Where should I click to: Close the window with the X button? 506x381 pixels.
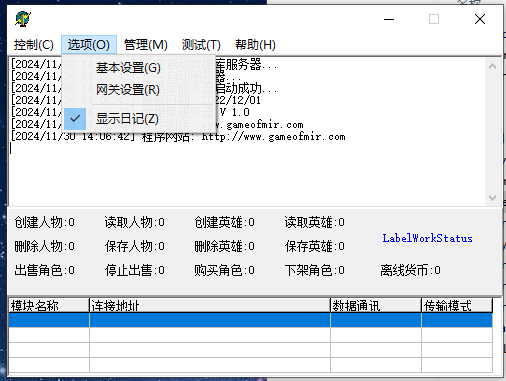point(480,19)
